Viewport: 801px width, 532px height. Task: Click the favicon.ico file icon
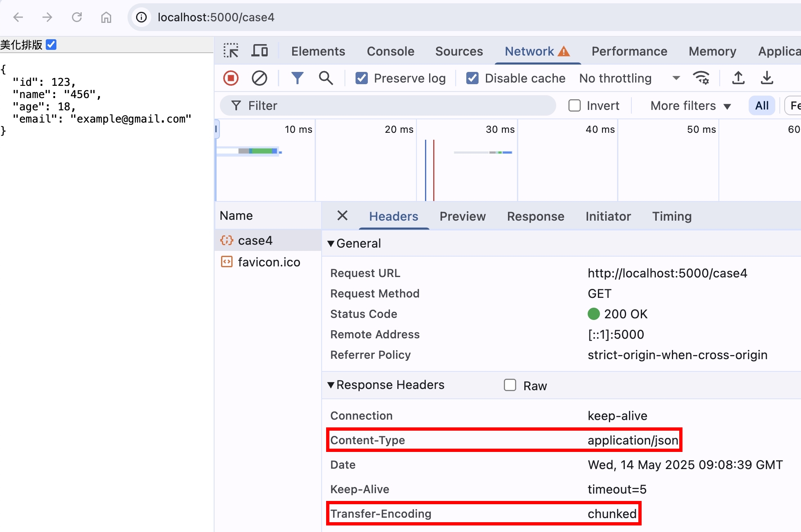pyautogui.click(x=227, y=262)
